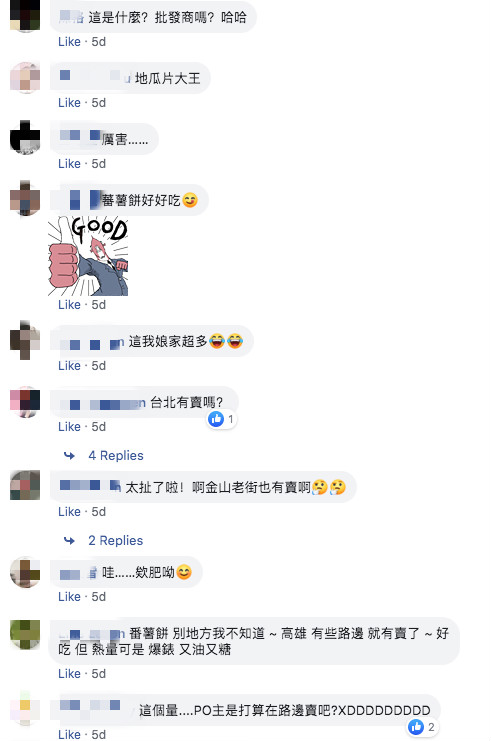Open avatar of 太扯了啦 金山老街 commenter
The image size is (491, 741).
[x=25, y=485]
